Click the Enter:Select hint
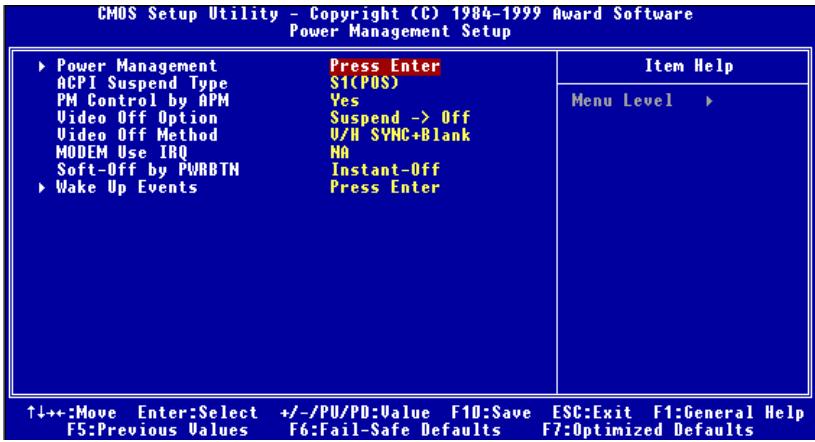The height and width of the screenshot is (442, 815). click(x=198, y=413)
